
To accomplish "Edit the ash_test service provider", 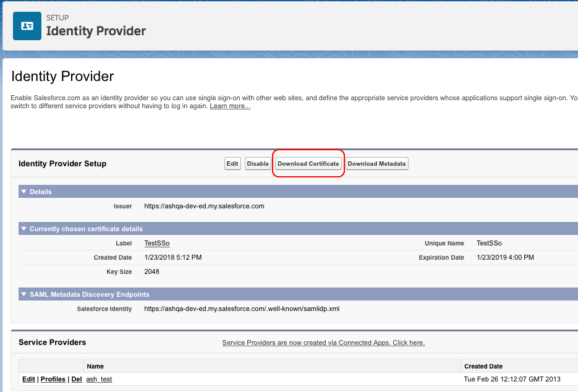I will coord(29,379).
